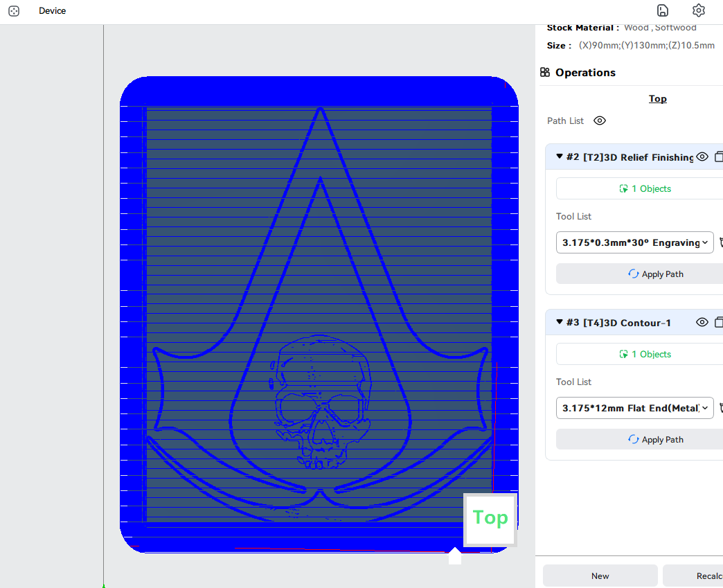Delete the Flat End tool from list
This screenshot has width=723, height=588.
point(721,408)
